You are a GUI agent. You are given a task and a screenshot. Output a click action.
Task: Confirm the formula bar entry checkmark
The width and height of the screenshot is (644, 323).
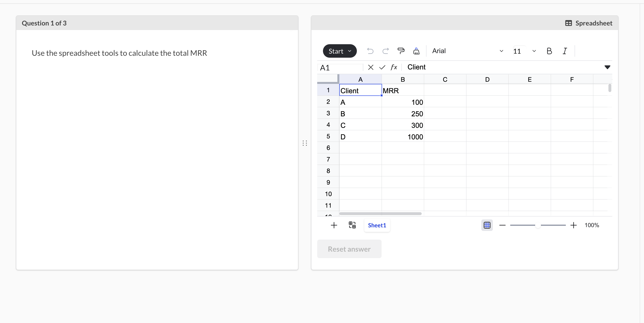382,67
